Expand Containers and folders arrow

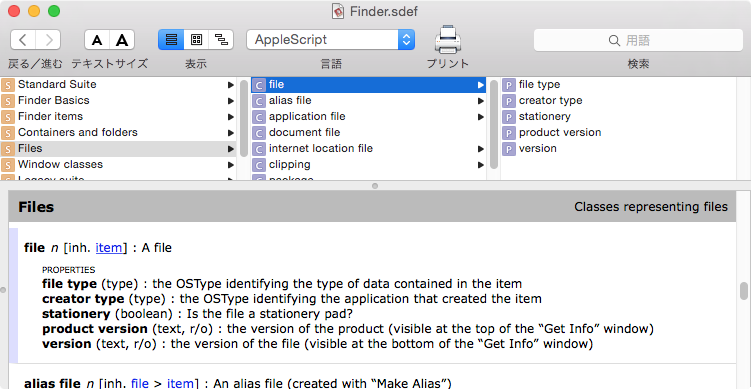(x=231, y=133)
